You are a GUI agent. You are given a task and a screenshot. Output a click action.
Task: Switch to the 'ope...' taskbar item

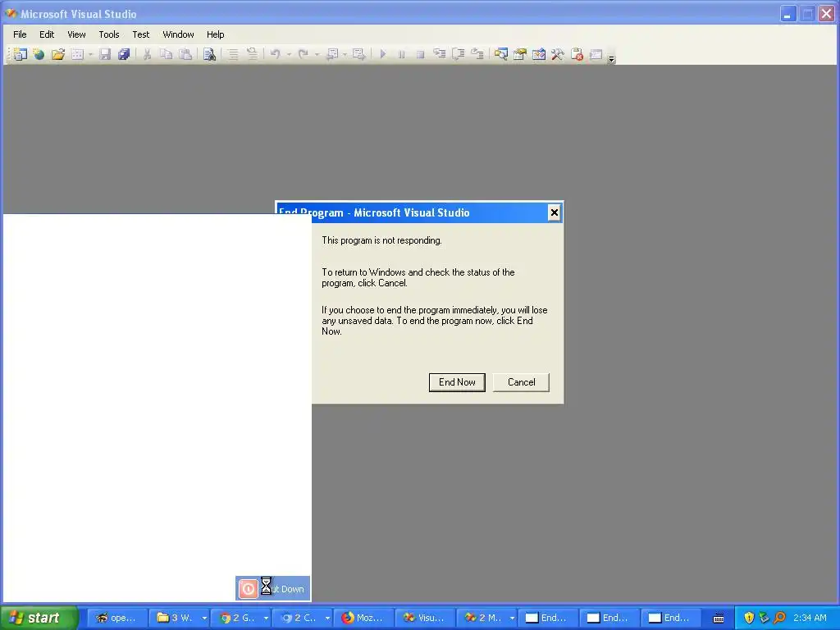pos(116,618)
